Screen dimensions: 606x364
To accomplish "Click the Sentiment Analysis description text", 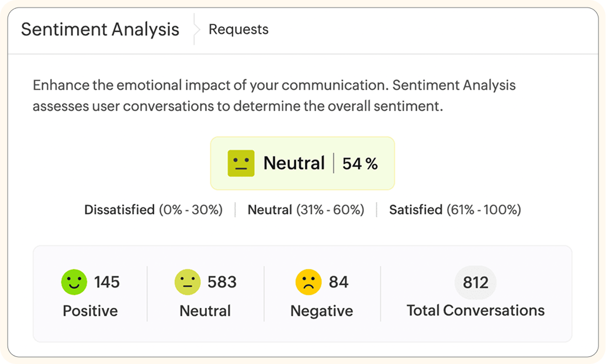I will click(x=274, y=96).
